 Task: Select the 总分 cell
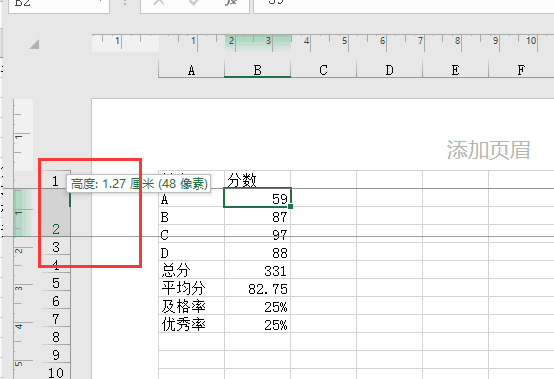[x=191, y=270]
